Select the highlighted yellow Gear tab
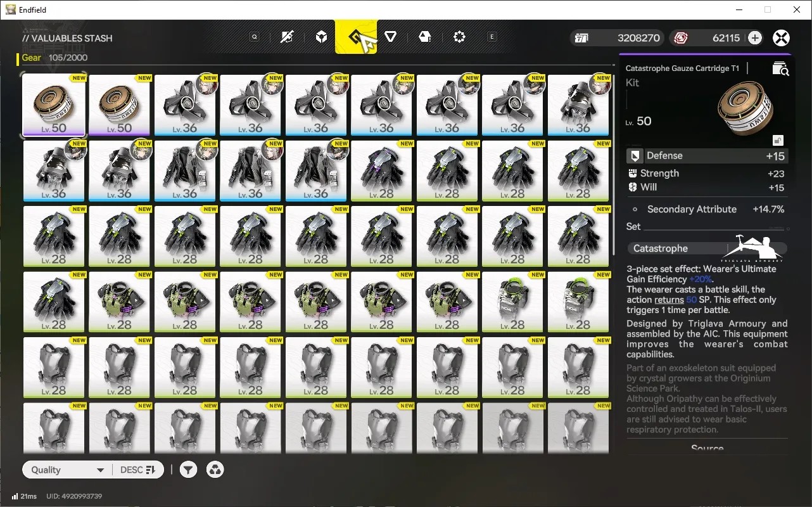 356,37
